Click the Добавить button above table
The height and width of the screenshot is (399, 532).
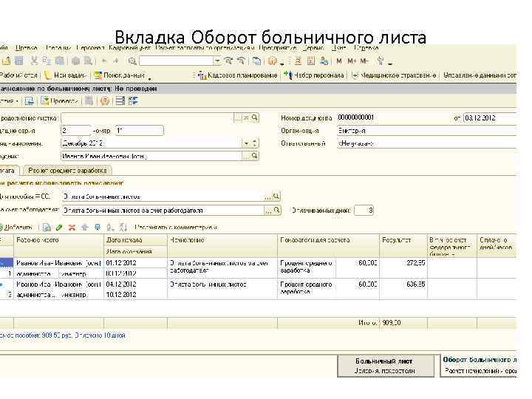(17, 228)
